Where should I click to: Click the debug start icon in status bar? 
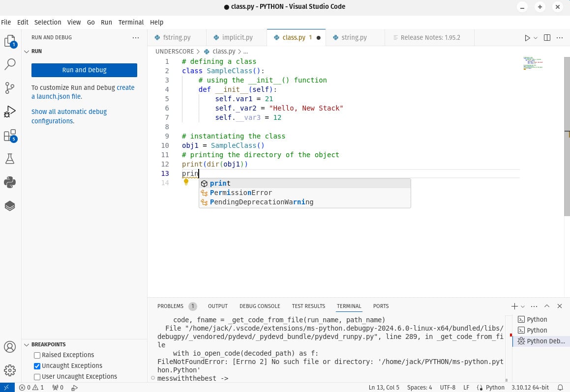pos(75,388)
